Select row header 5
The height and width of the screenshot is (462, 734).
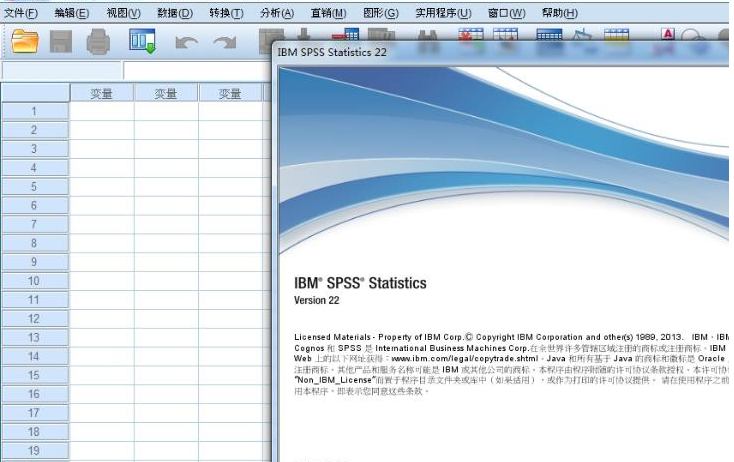tap(35, 187)
